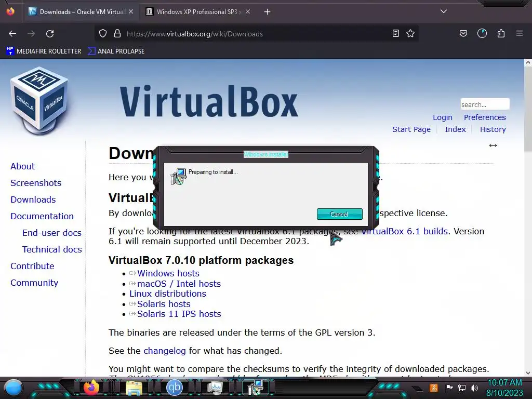Open the Community sidebar link
The image size is (532, 399).
pos(34,283)
